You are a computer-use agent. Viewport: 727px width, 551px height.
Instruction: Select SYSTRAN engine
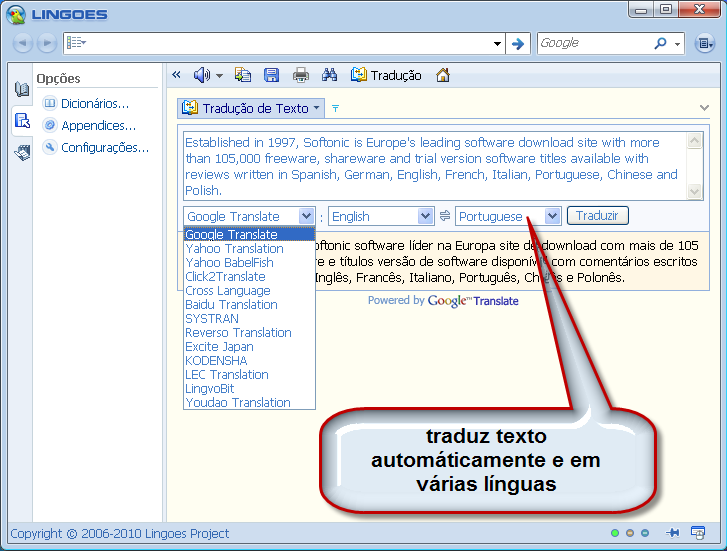249,319
